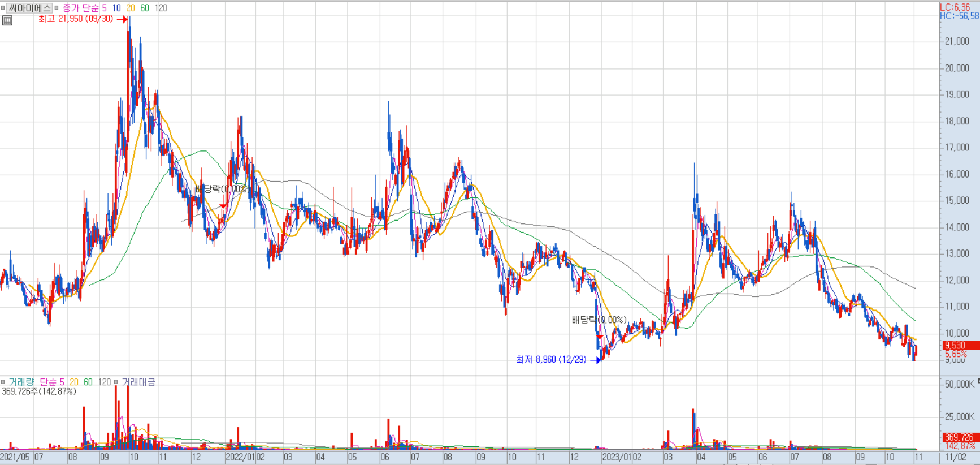
Task: Open the data table grid icon
Action: (7, 21)
